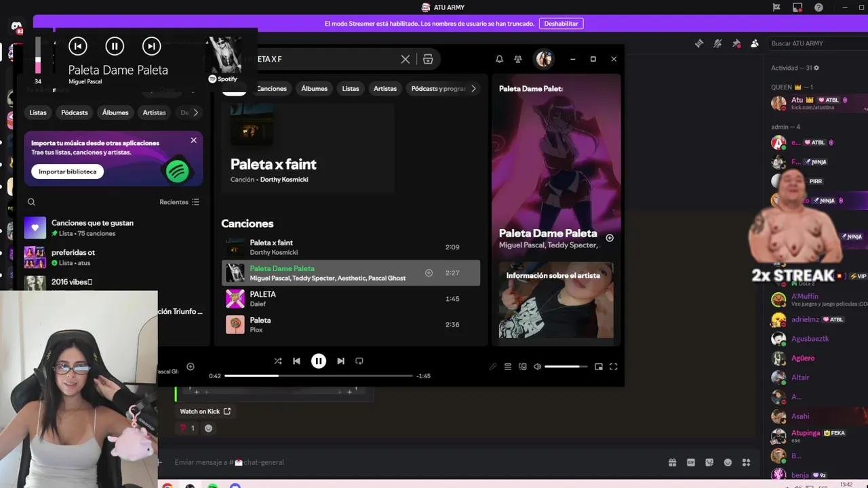Add reaction with the smiley icon under the message
This screenshot has height=488, width=868.
pyautogui.click(x=208, y=428)
